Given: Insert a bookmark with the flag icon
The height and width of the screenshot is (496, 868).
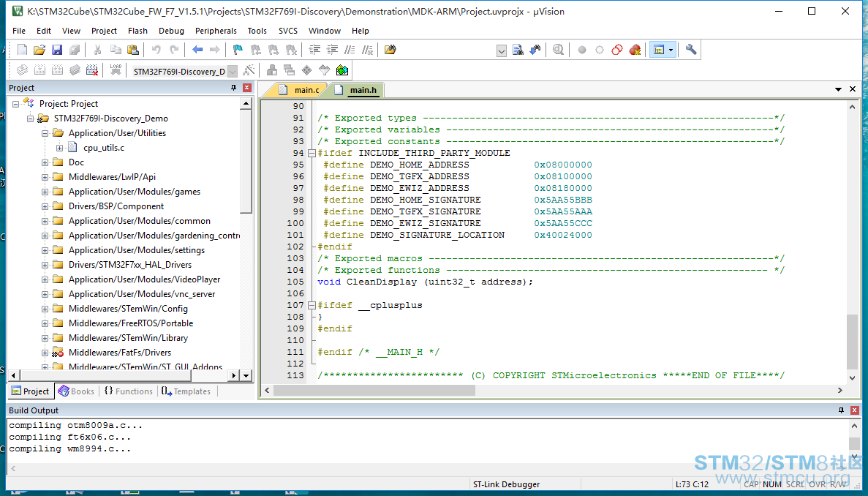Looking at the screenshot, I should pyautogui.click(x=238, y=50).
